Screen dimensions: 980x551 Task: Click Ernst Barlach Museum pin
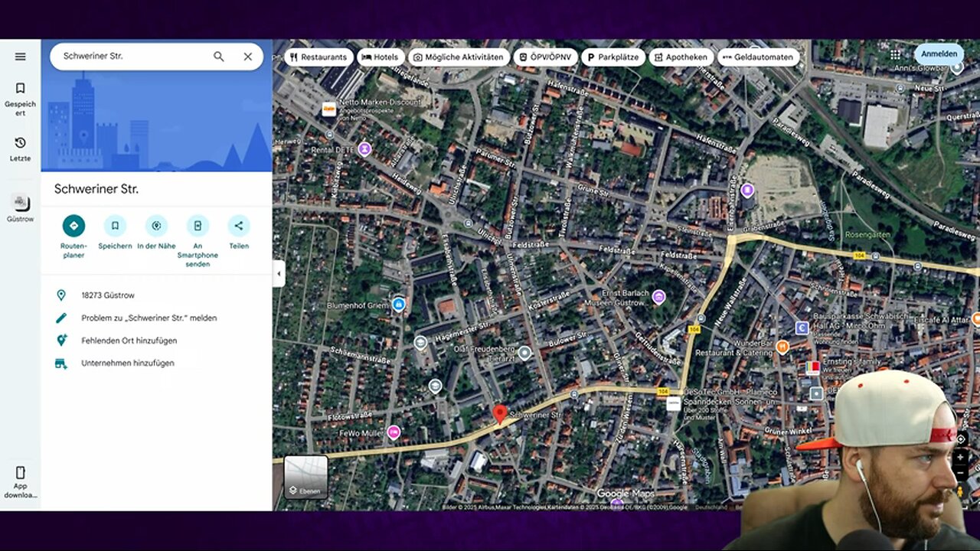pos(658,297)
